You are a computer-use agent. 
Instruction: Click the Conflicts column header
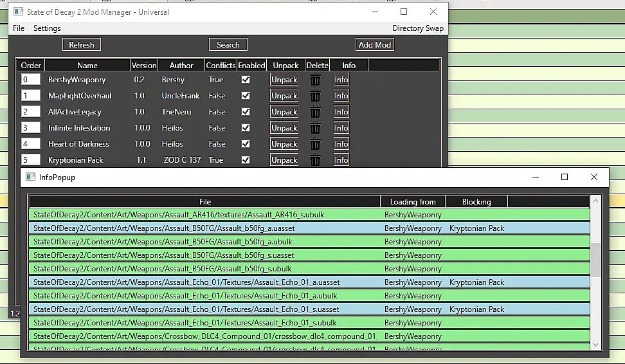point(221,66)
